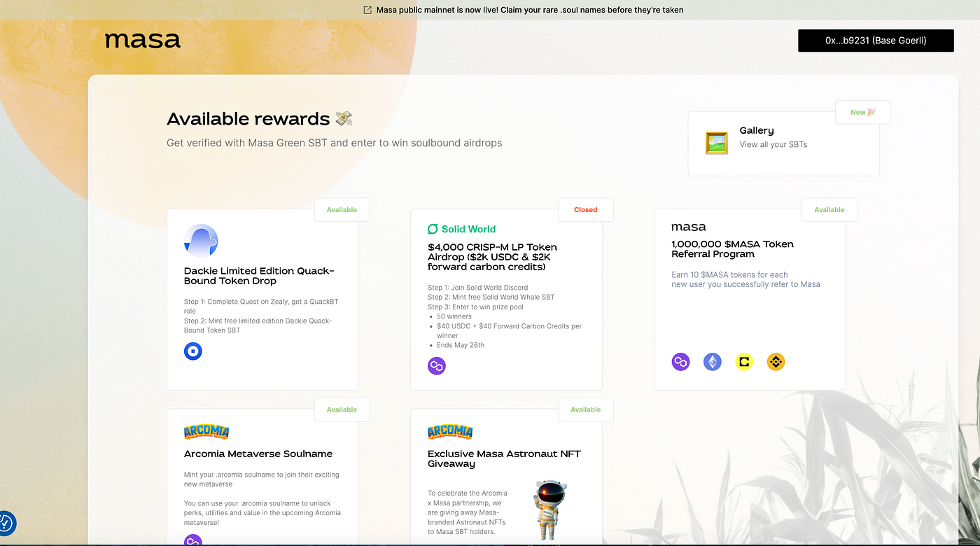The height and width of the screenshot is (546, 980).
Task: Click the '50 winners' bullet text
Action: tap(454, 316)
